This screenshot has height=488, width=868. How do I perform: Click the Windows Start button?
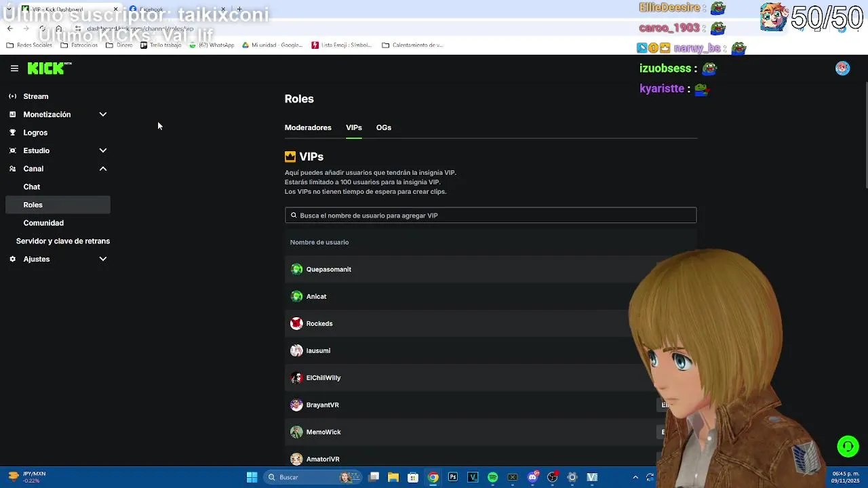coord(252,477)
